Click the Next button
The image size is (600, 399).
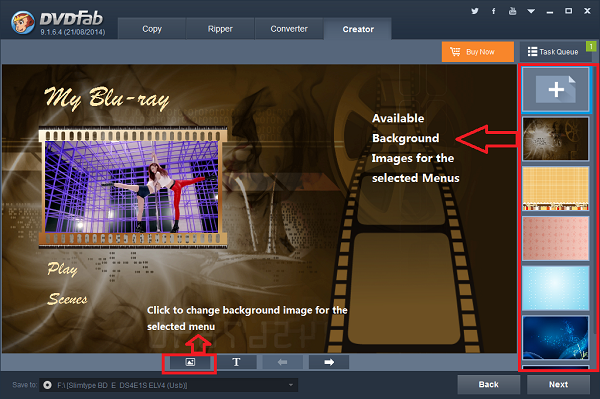tap(558, 384)
